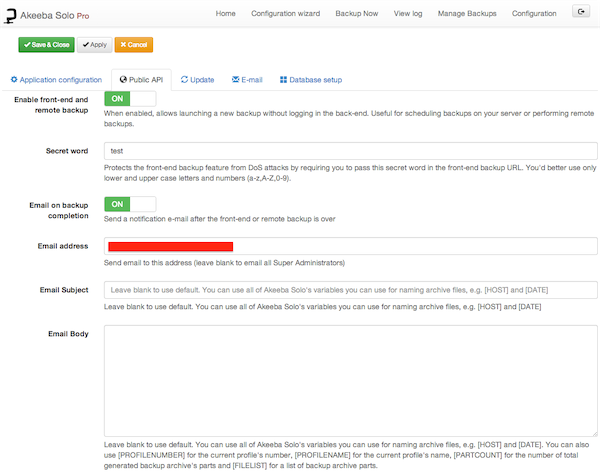
Task: Select Backup Now in top navigation
Action: coord(357,13)
